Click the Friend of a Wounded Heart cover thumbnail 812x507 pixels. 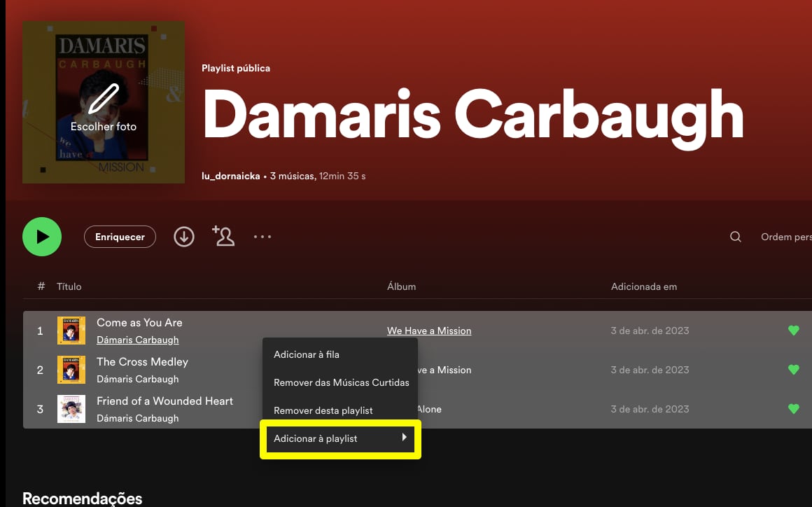tap(71, 409)
